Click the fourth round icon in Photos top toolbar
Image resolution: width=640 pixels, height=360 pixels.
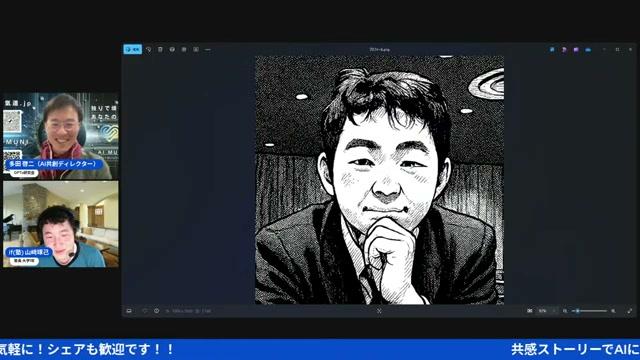tap(172, 49)
